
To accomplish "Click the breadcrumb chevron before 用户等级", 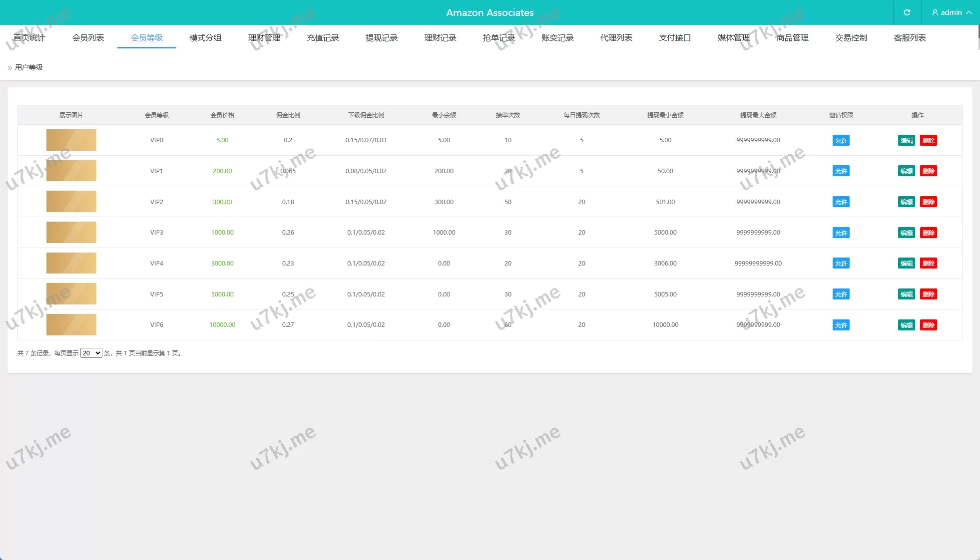I will click(x=9, y=68).
